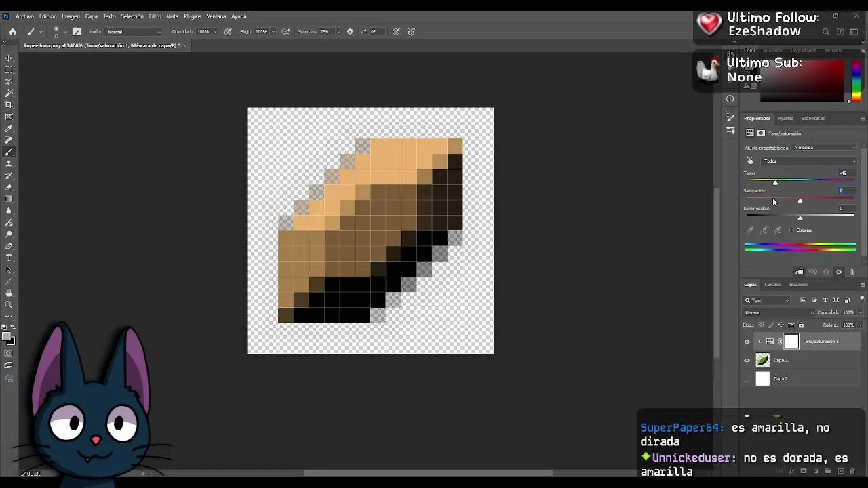Switch to the Bibliotecas tab
868x488 pixels.
(812, 119)
